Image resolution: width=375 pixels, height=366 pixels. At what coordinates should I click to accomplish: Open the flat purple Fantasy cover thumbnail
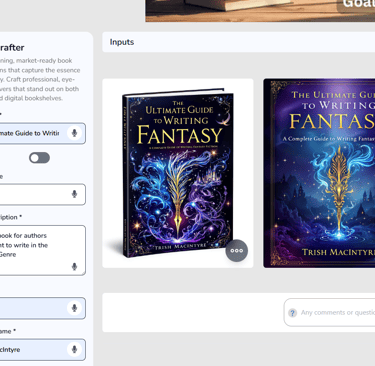(x=319, y=173)
